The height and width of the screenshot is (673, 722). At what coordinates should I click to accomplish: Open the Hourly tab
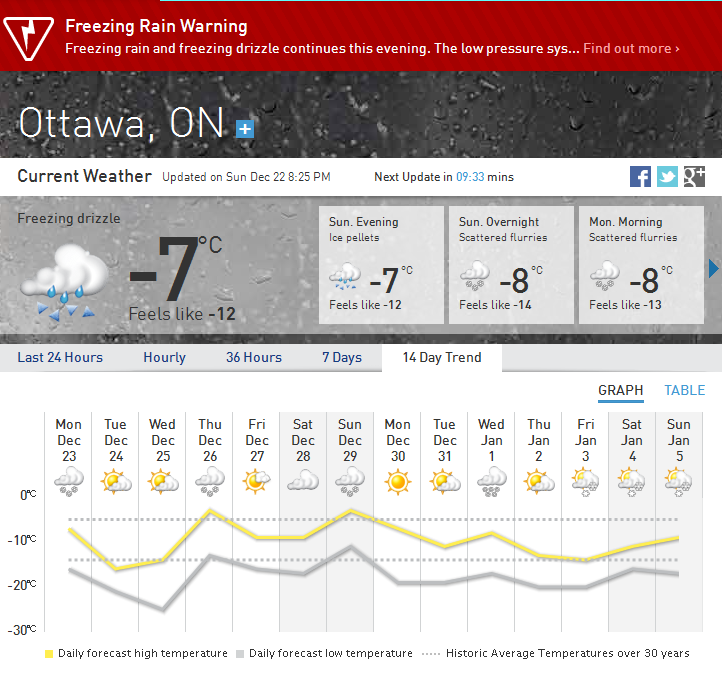(x=164, y=357)
